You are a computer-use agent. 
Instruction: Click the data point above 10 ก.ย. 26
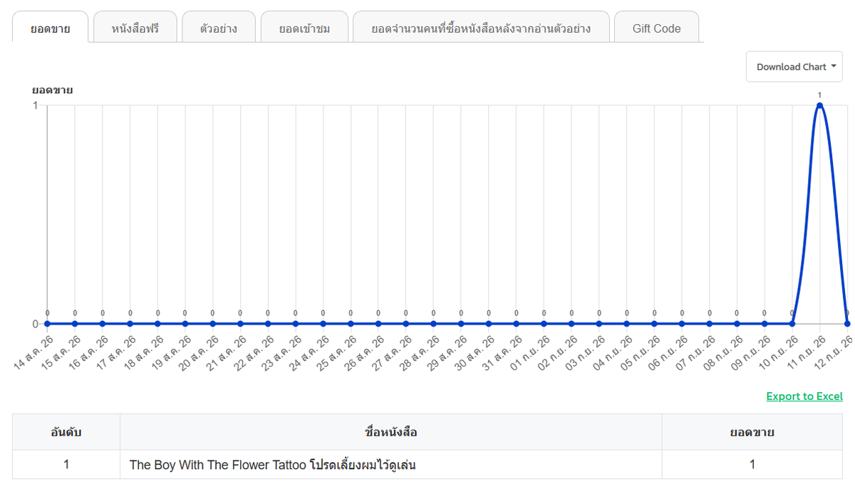(792, 324)
